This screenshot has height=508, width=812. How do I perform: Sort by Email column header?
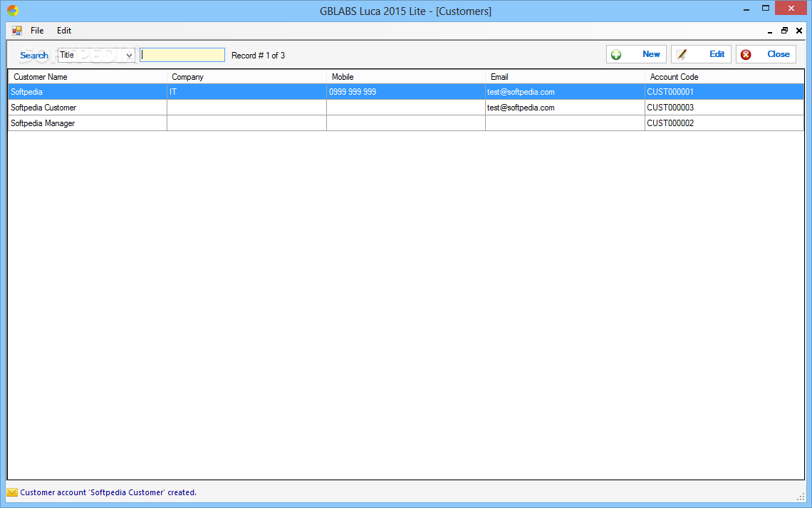565,77
